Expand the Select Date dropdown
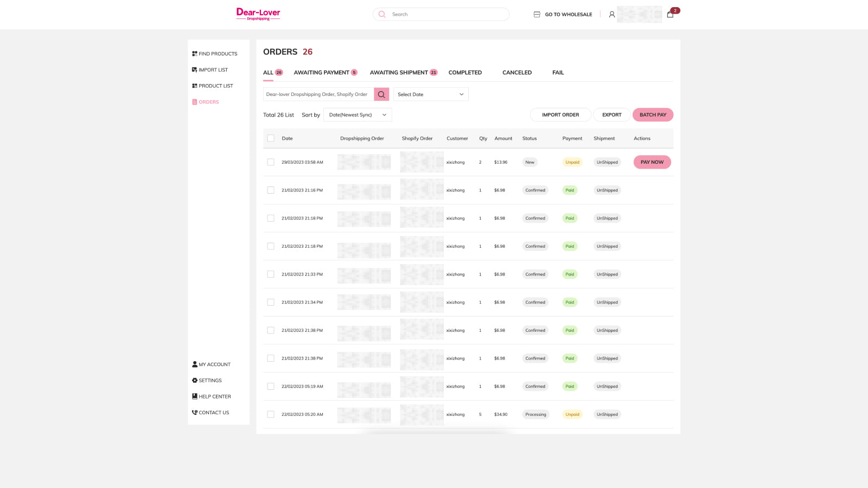The image size is (868, 488). 431,94
